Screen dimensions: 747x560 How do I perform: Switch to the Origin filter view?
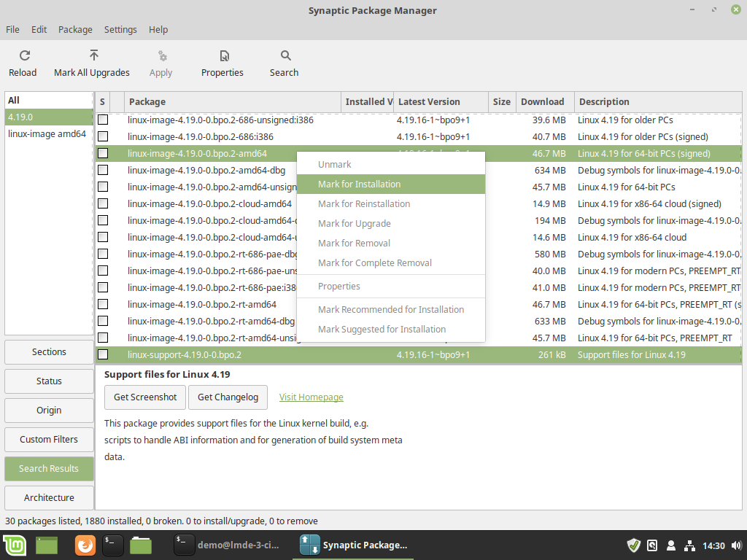49,410
